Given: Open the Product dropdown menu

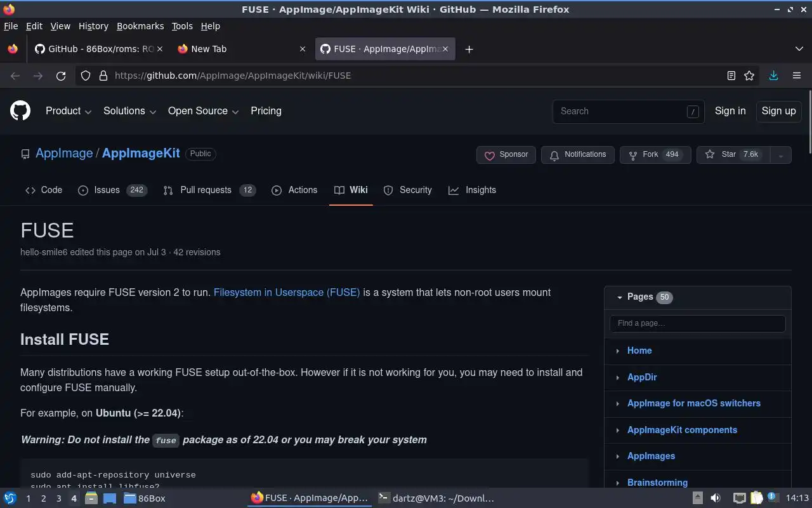Looking at the screenshot, I should pos(69,111).
